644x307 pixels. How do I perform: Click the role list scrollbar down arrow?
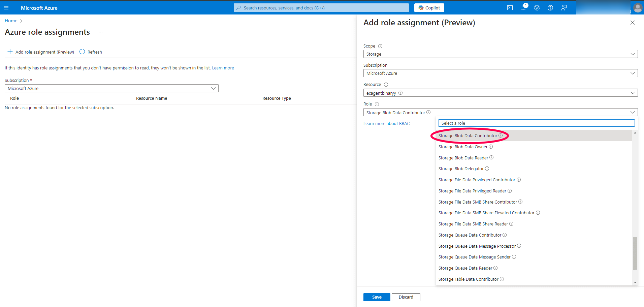(635, 282)
